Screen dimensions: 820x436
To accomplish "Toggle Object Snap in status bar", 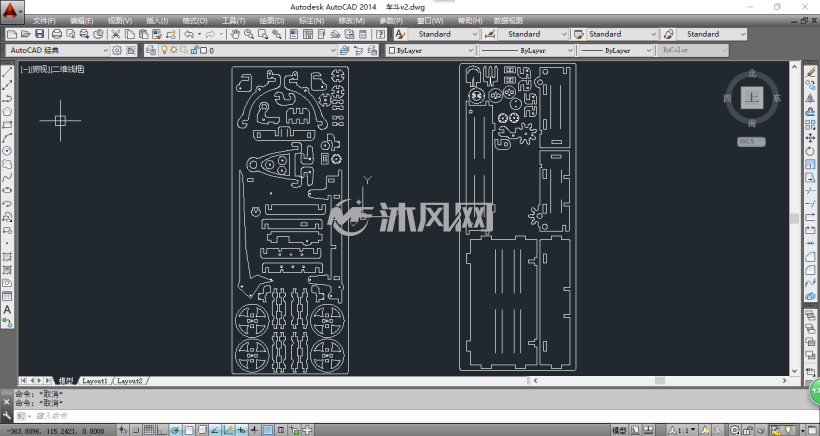I will click(189, 430).
